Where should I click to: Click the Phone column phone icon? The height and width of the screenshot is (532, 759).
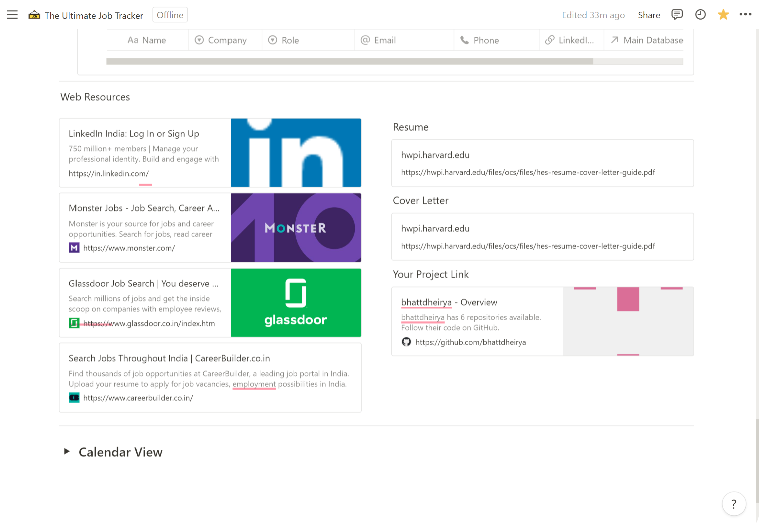(x=464, y=40)
